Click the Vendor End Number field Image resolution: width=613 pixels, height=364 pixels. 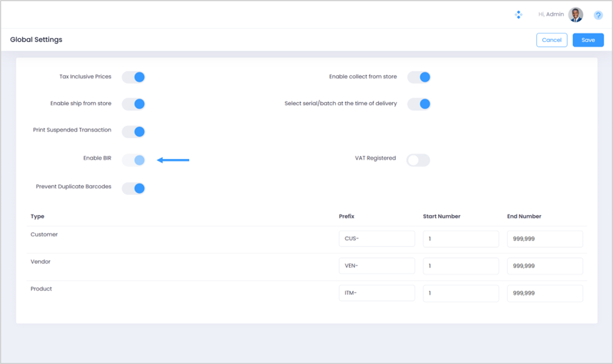pos(544,266)
